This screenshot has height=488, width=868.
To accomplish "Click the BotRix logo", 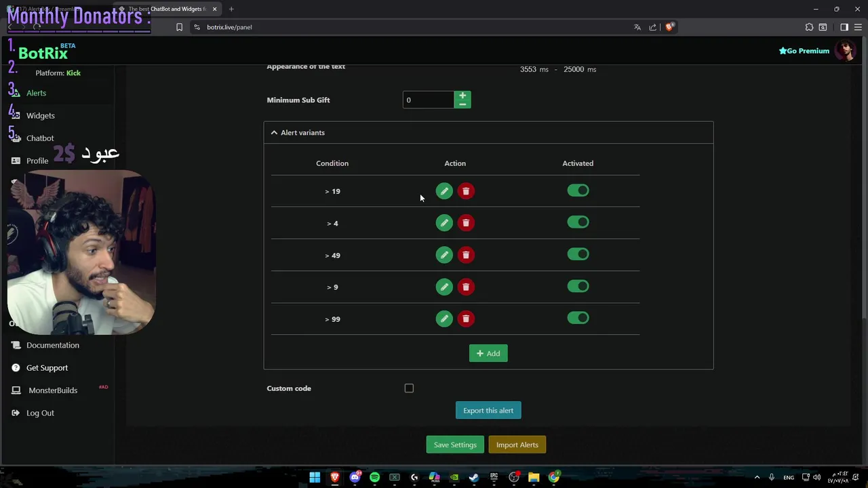I will (x=43, y=54).
